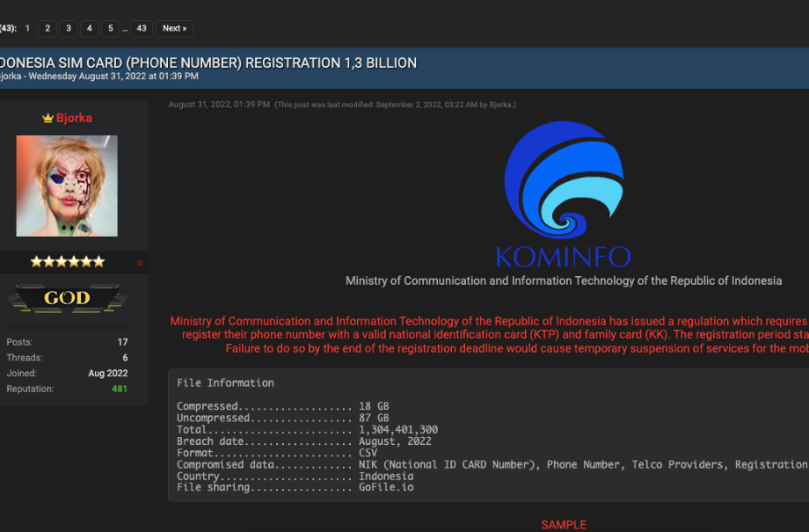Click the Format CSV line
The width and height of the screenshot is (809, 532).
tap(277, 453)
